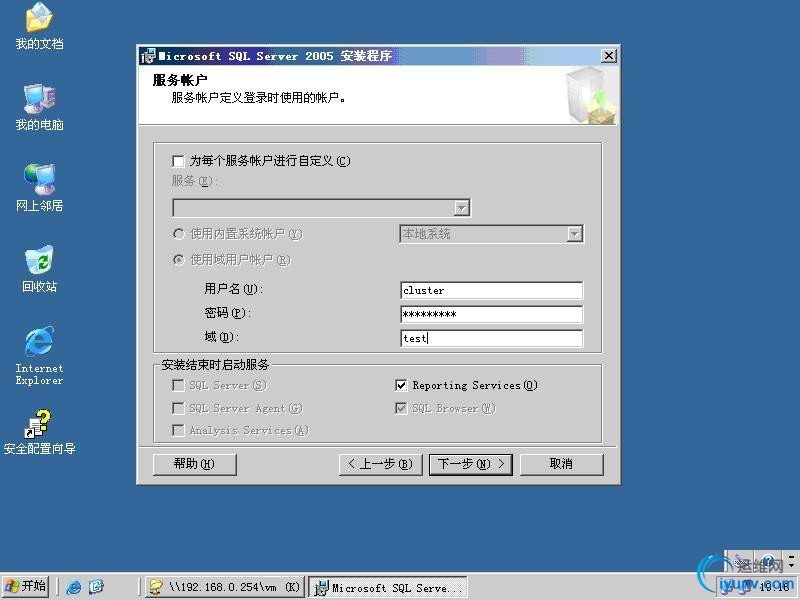Click the 用户名 field containing cluster
The width and height of the screenshot is (800, 600).
click(491, 290)
